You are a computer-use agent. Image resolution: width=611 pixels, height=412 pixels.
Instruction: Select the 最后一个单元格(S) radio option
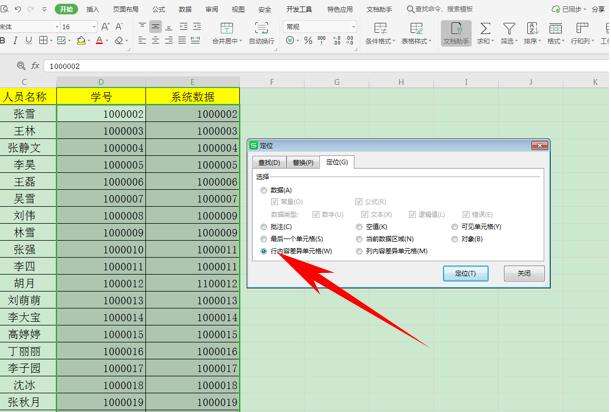(264, 239)
